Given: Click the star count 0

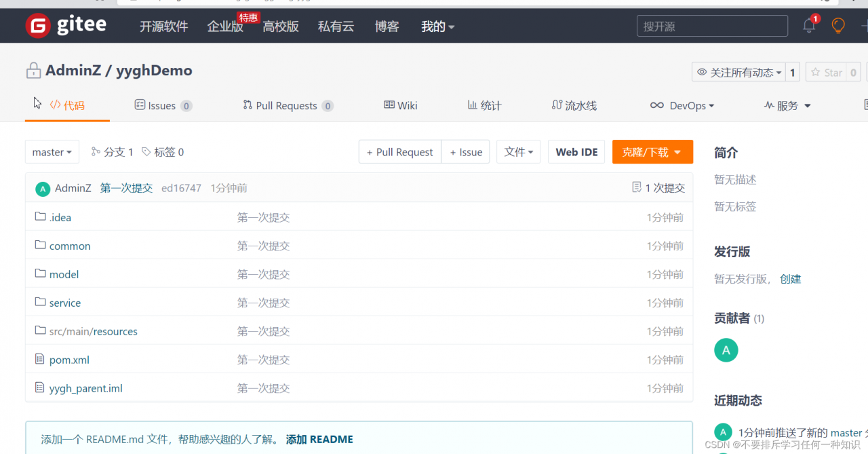Looking at the screenshot, I should coord(854,73).
